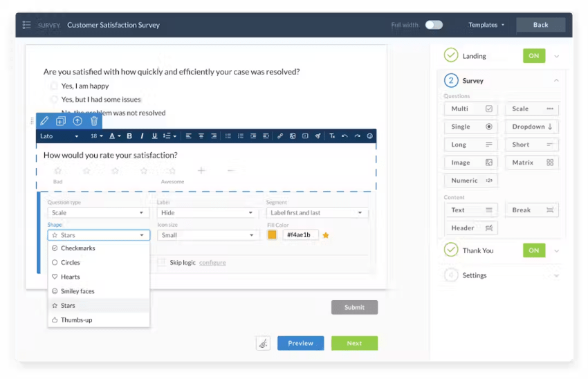Choose Thumbs-up from the shape list
This screenshot has width=588, height=379.
point(99,320)
